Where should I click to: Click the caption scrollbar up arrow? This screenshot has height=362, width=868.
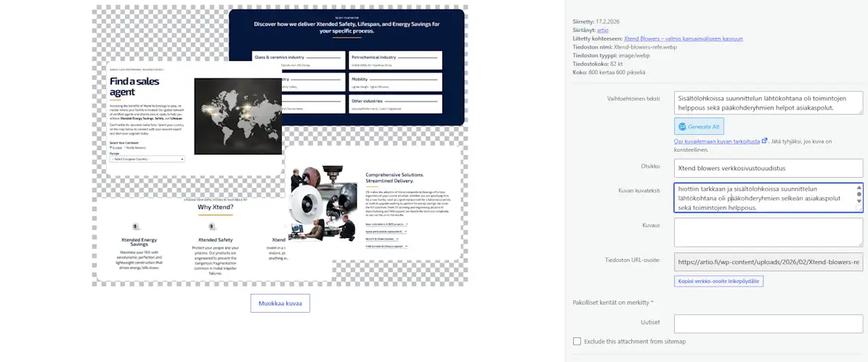[859, 187]
